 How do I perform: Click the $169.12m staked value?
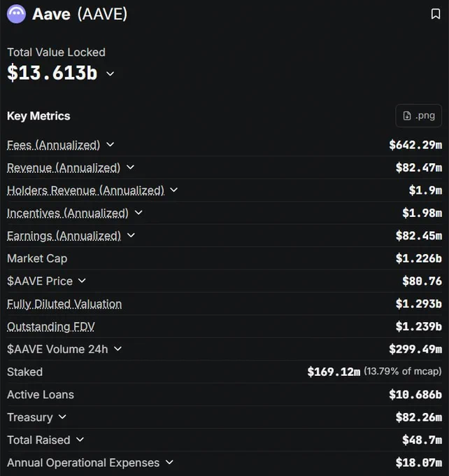coord(334,372)
